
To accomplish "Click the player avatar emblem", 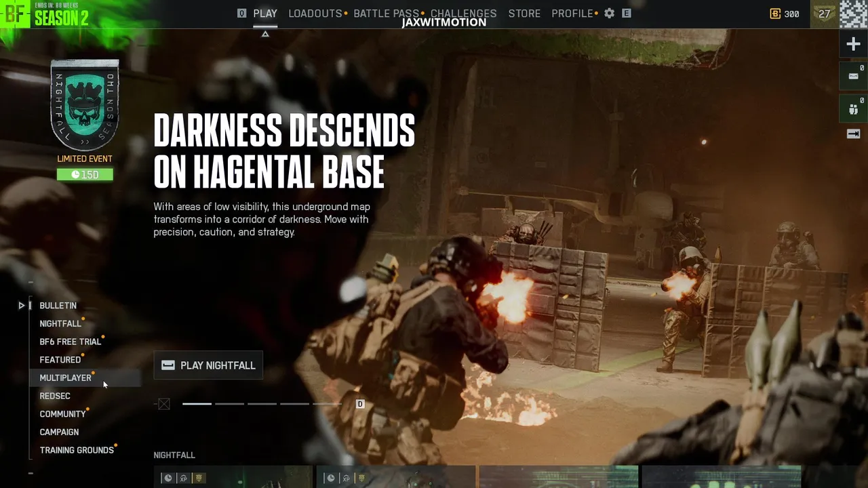I will (854, 14).
